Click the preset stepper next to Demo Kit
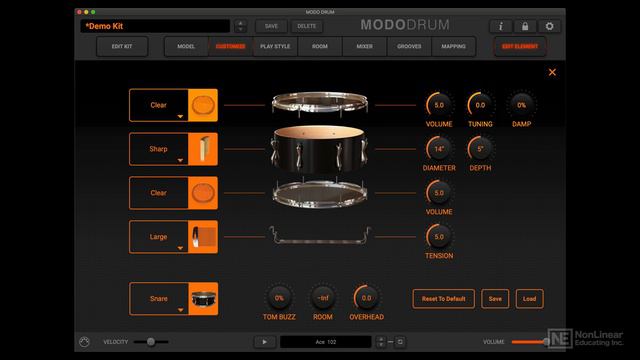Viewport: 640px width, 360px height. [241, 26]
